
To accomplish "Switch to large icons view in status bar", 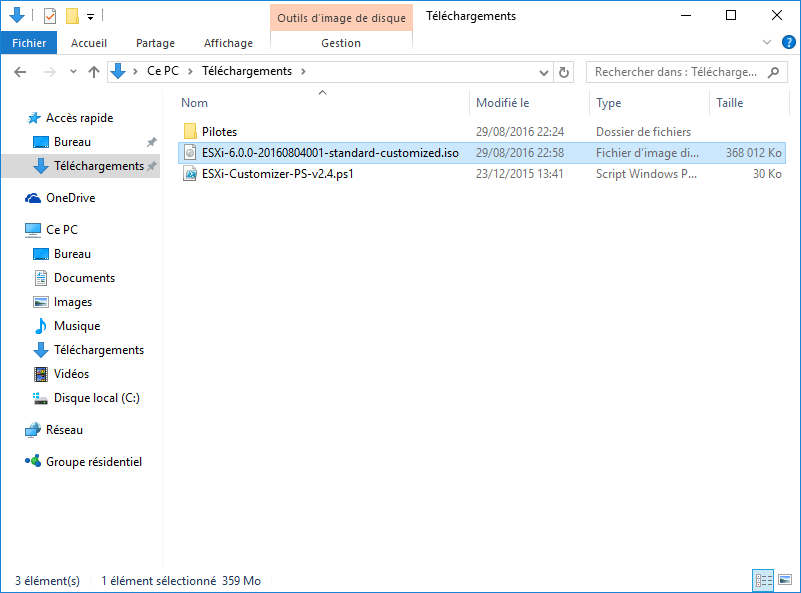I will pyautogui.click(x=785, y=580).
